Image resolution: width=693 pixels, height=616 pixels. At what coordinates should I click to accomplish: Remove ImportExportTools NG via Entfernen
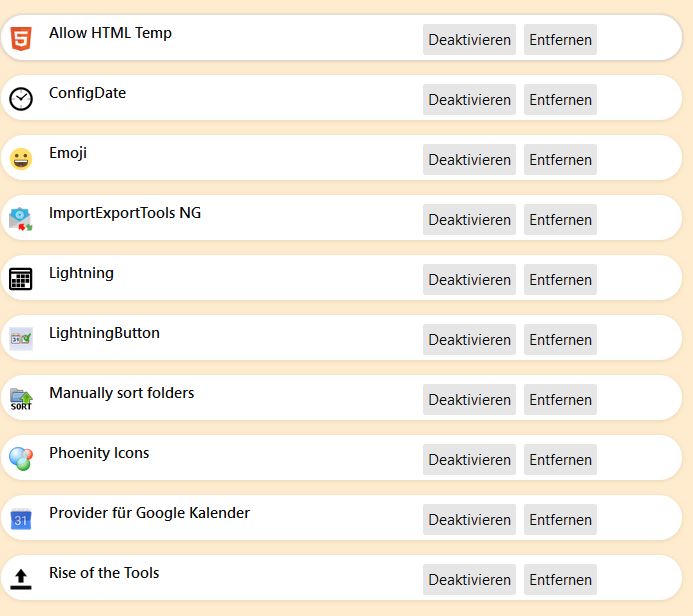560,220
